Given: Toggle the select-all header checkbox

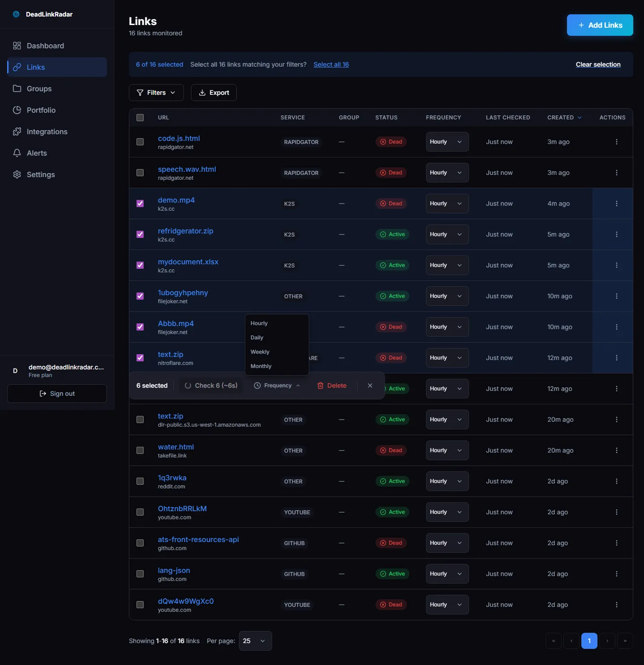Looking at the screenshot, I should (140, 118).
